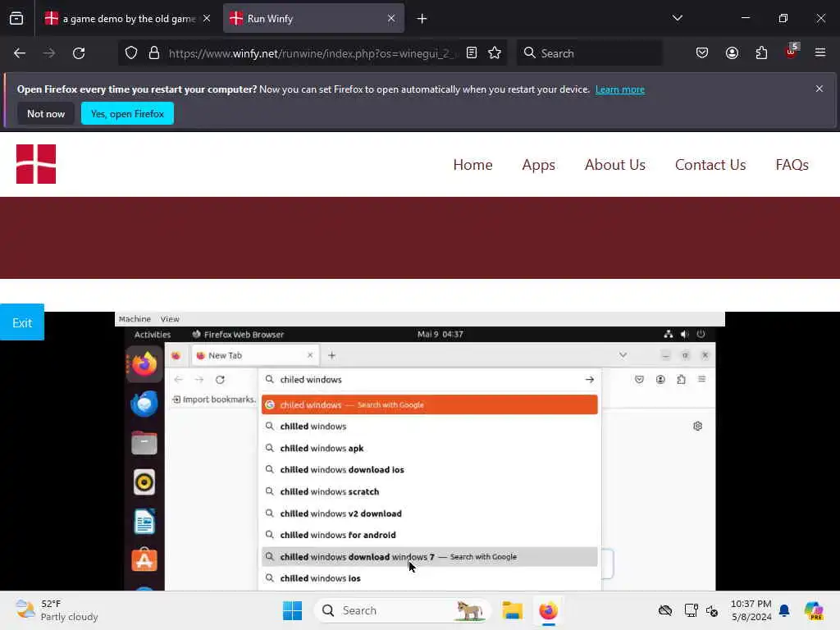Click the blue Exit button

22,322
